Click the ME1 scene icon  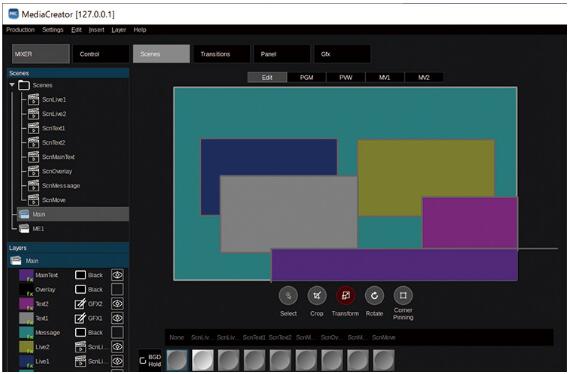(x=24, y=228)
